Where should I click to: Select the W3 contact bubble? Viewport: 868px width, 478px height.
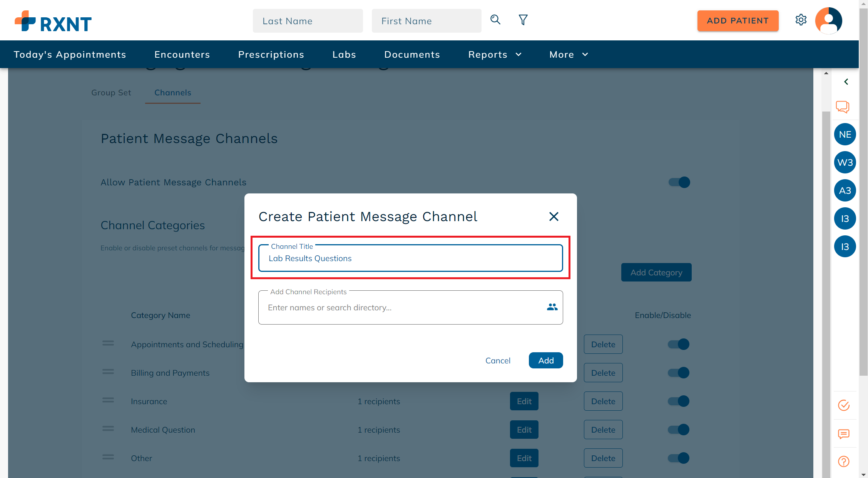click(845, 162)
